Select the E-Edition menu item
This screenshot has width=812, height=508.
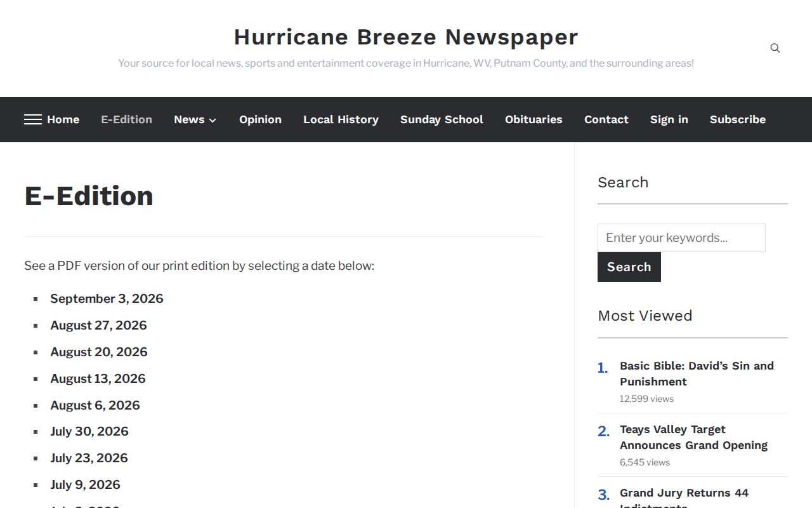point(126,119)
